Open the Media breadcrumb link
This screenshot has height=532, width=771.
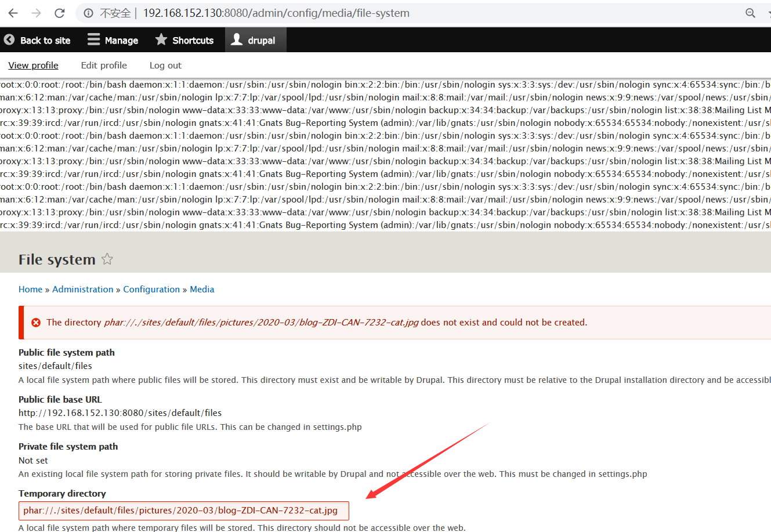pos(202,289)
